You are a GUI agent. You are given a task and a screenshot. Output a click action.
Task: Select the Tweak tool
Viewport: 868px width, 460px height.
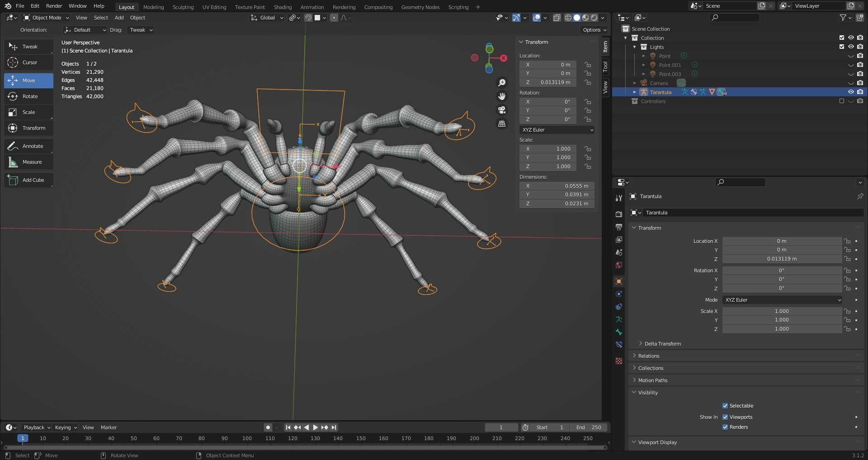(28, 47)
